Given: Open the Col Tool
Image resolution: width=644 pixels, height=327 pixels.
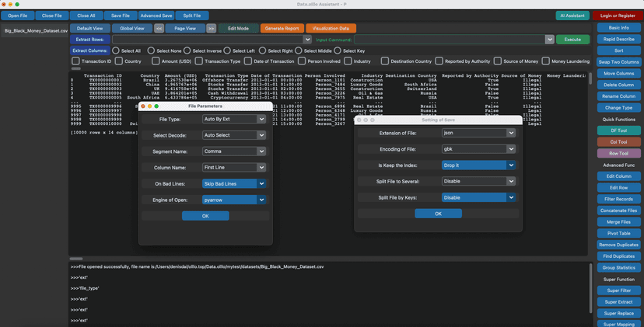Looking at the screenshot, I should point(618,142).
